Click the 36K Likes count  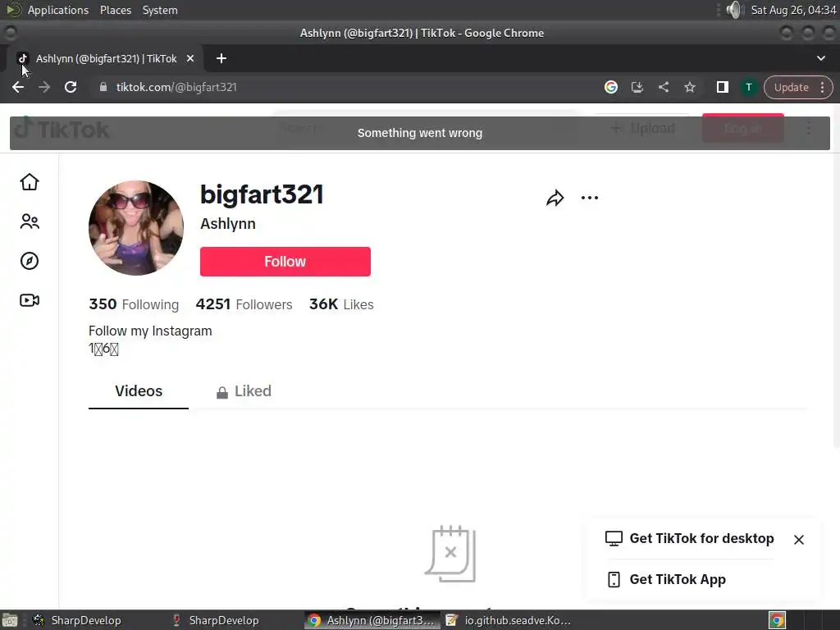(x=341, y=304)
